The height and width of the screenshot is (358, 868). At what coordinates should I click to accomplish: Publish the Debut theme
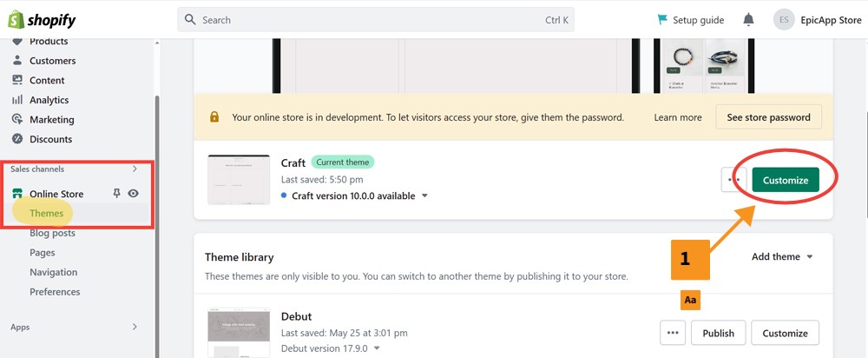(718, 333)
